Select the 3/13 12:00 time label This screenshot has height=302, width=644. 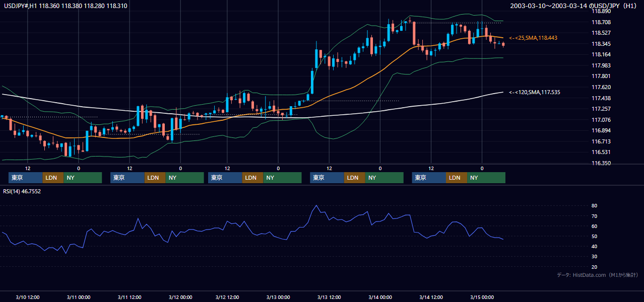(x=329, y=297)
